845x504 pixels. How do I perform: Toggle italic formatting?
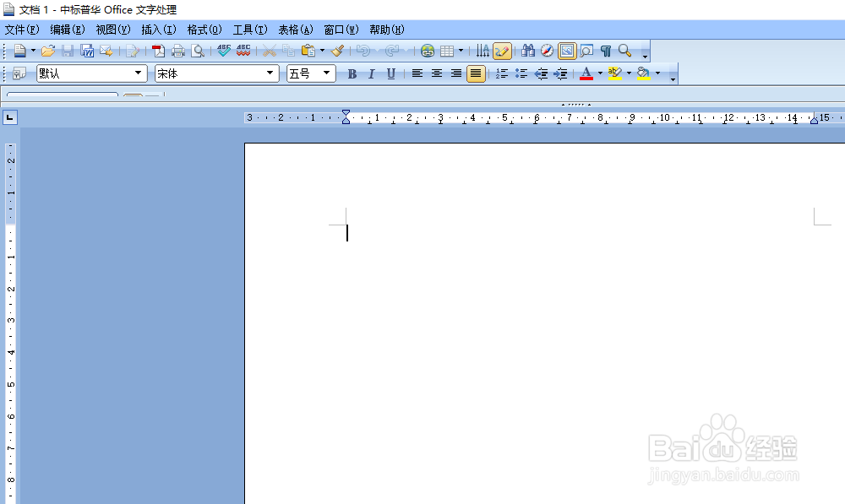(371, 73)
